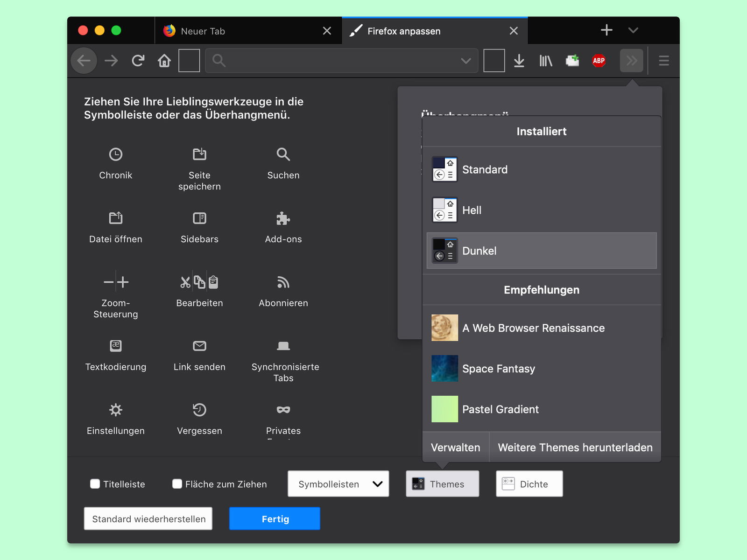Click the Verwalten button

click(x=456, y=448)
